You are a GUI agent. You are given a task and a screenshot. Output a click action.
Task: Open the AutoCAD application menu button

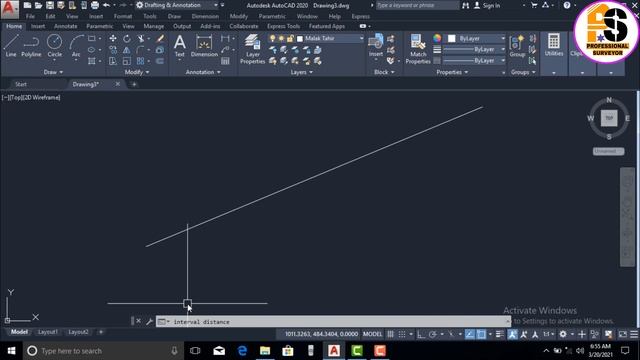tap(9, 9)
